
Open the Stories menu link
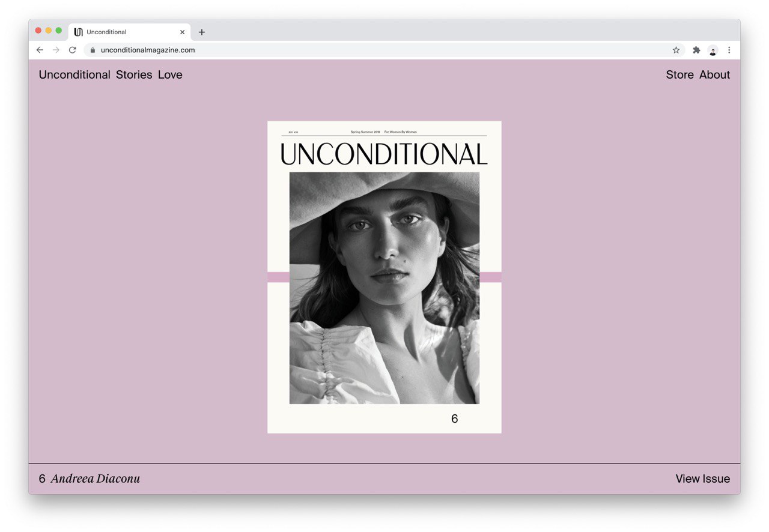134,74
